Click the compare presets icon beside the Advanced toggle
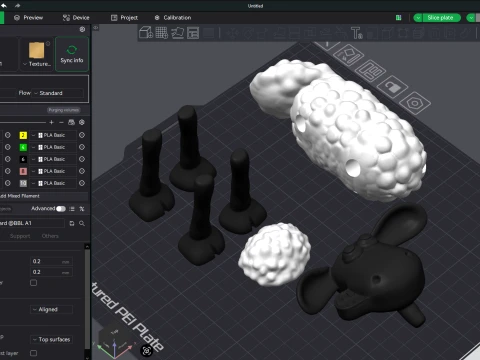Image resolution: width=480 pixels, height=360 pixels. point(82,209)
